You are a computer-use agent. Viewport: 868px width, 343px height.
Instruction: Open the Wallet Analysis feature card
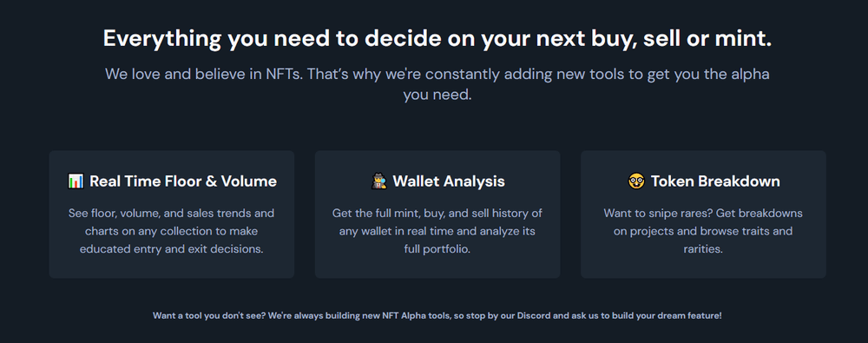click(437, 214)
